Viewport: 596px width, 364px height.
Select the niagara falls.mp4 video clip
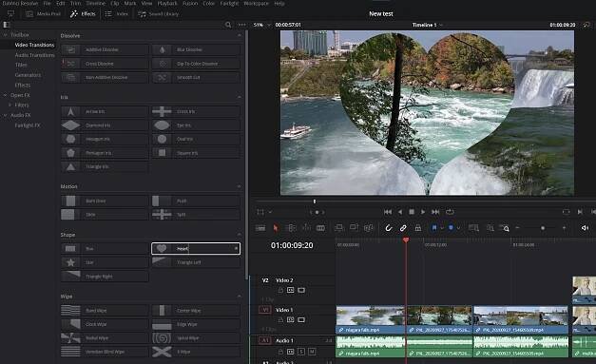tap(371, 319)
